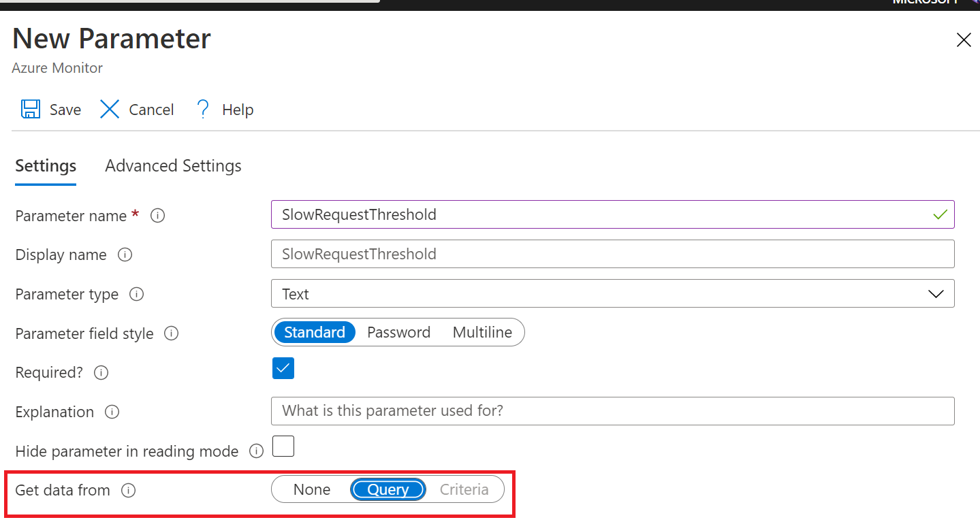Click the info icon beside Hide parameter option
Image resolution: width=980 pixels, height=522 pixels.
256,451
